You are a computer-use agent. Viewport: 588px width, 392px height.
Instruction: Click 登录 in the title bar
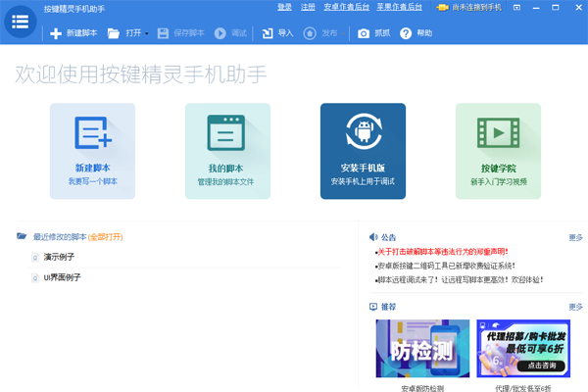(x=284, y=7)
